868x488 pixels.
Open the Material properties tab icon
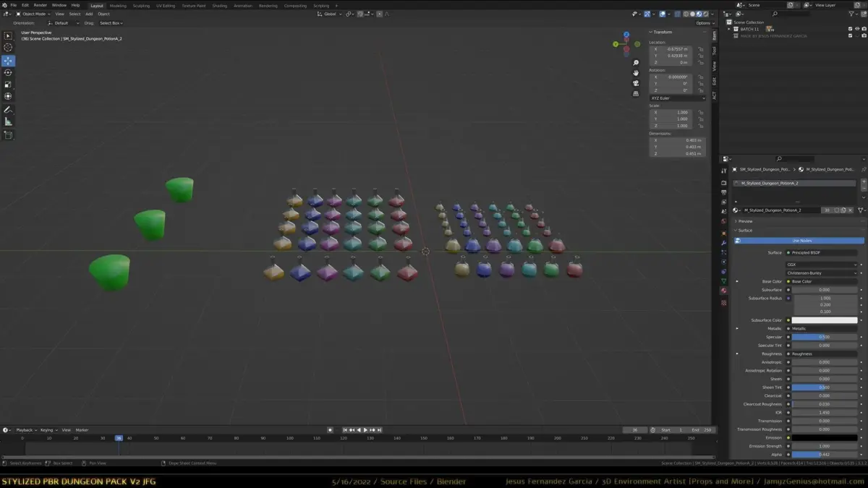click(x=724, y=291)
